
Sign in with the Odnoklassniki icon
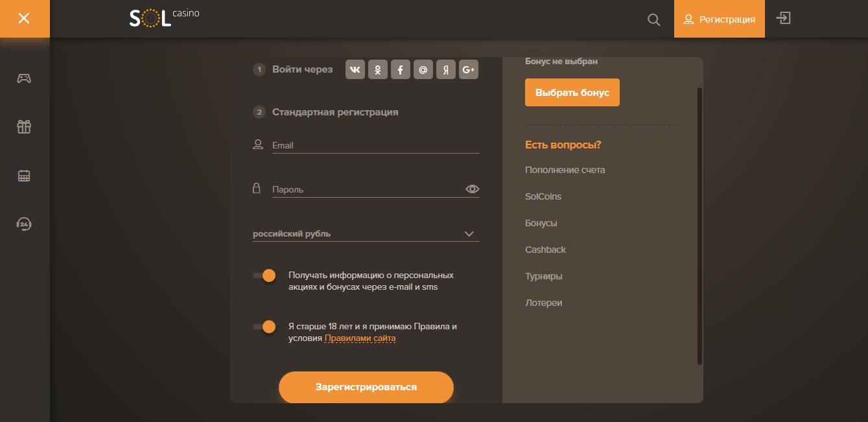click(378, 69)
